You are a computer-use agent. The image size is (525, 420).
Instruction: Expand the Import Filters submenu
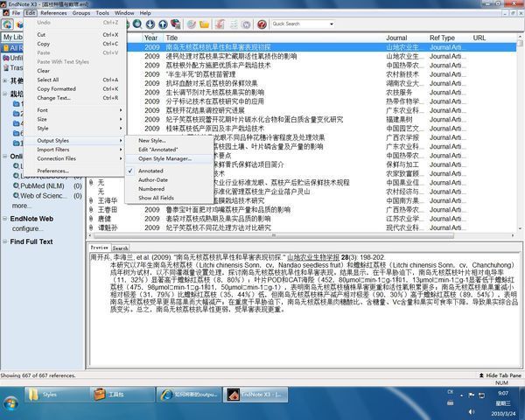(x=75, y=150)
